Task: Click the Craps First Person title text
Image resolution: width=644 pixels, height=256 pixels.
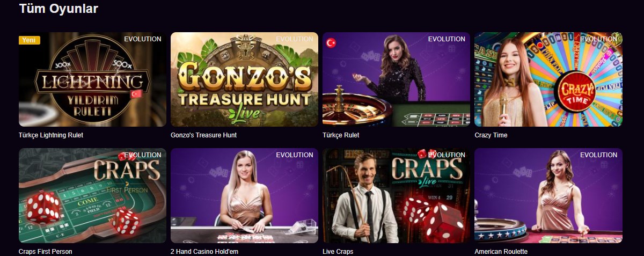Action: pos(45,251)
